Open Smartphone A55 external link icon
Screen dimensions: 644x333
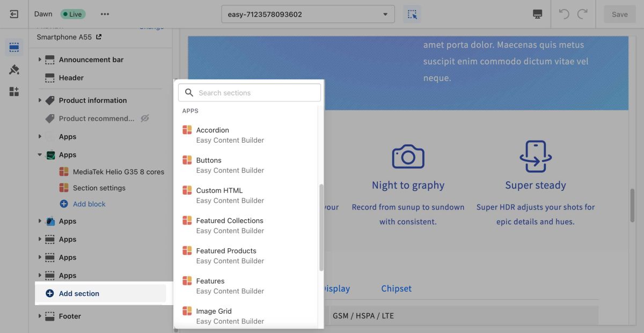click(x=99, y=37)
